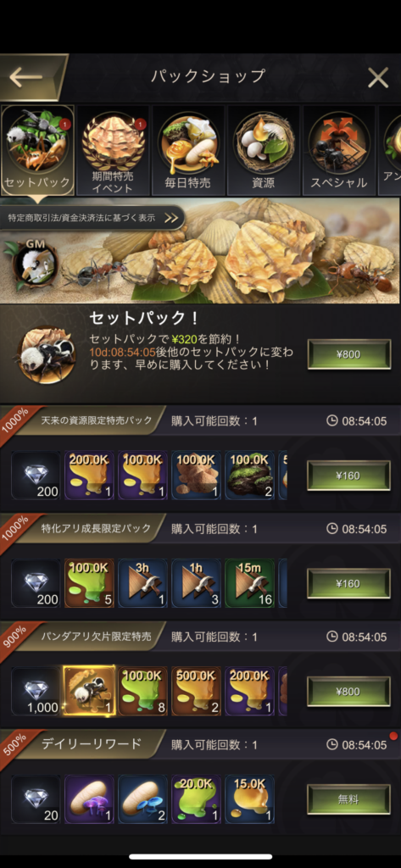The image size is (401, 868).
Task: Tap the back arrow icon
Action: (26, 78)
